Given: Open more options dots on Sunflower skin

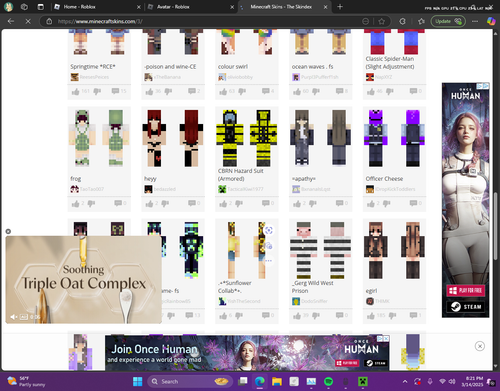Looking at the screenshot, I should coord(269,260).
